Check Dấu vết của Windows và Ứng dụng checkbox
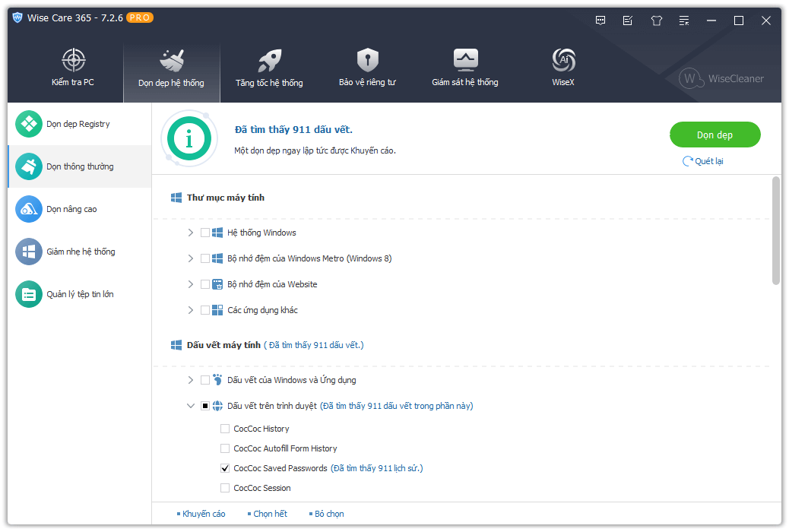 [x=204, y=380]
